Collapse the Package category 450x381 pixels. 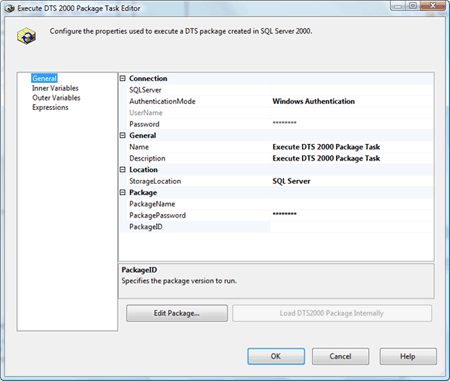click(123, 192)
